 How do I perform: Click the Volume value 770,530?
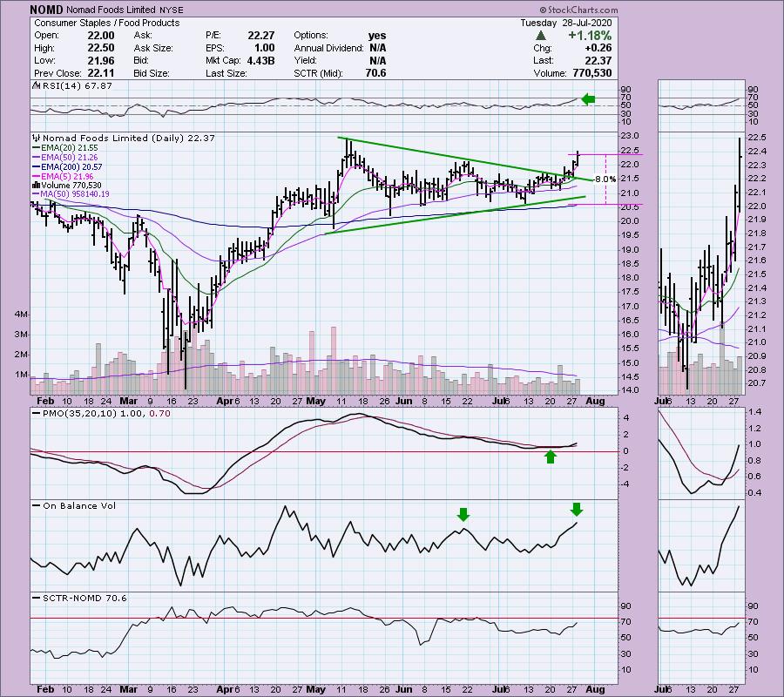pos(592,73)
